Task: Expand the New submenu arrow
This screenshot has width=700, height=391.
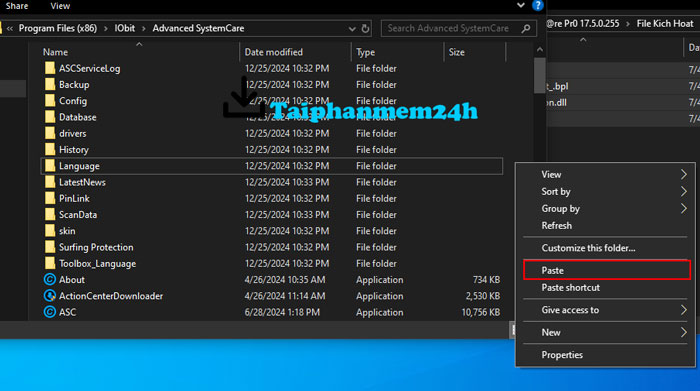Action: (683, 332)
